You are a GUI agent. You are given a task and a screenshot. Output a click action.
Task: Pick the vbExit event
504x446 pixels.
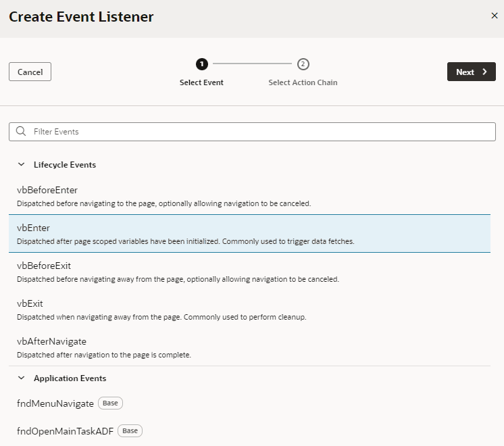(249, 309)
